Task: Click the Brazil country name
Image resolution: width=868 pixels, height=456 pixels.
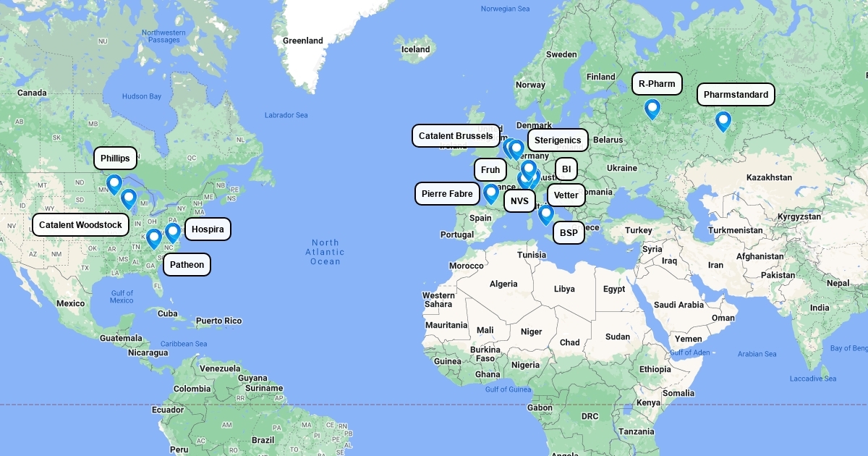Action: click(x=263, y=440)
